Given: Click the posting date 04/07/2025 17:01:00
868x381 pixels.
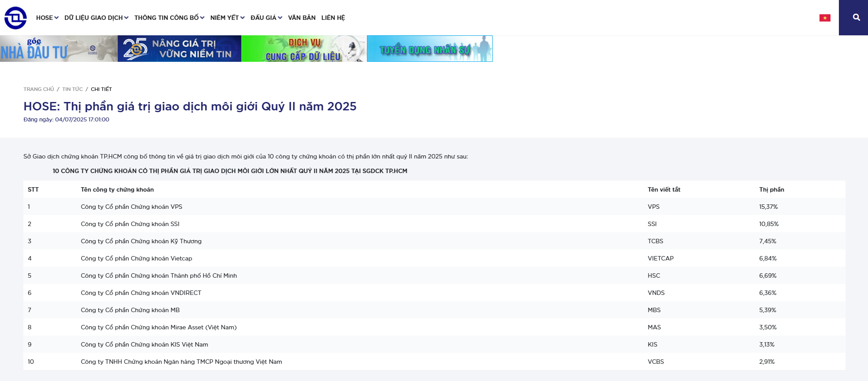Looking at the screenshot, I should (x=82, y=120).
